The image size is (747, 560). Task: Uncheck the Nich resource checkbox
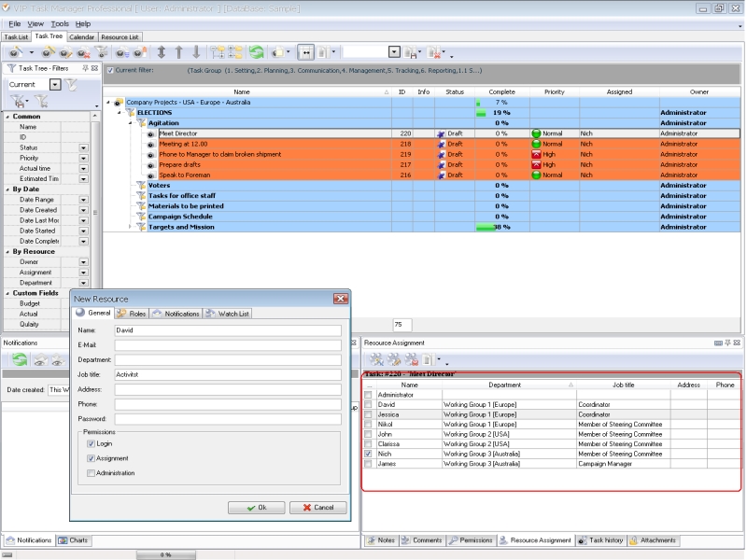[x=368, y=455]
